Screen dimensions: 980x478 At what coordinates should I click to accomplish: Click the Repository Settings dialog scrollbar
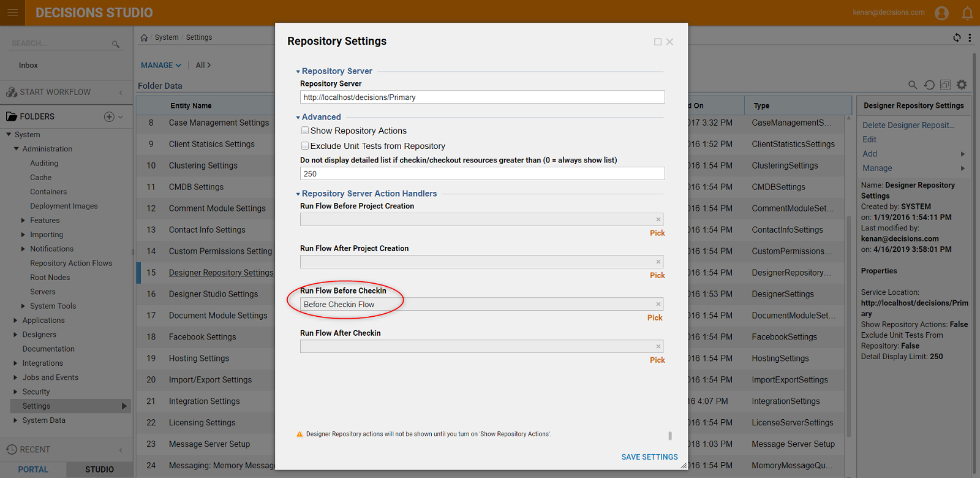click(x=670, y=436)
